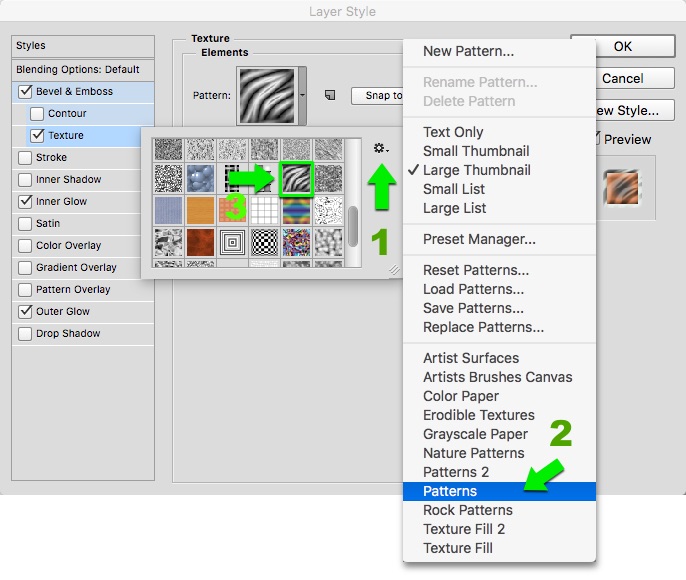Disable the Outer Glow effect checkbox
The width and height of the screenshot is (686, 580).
coord(25,312)
